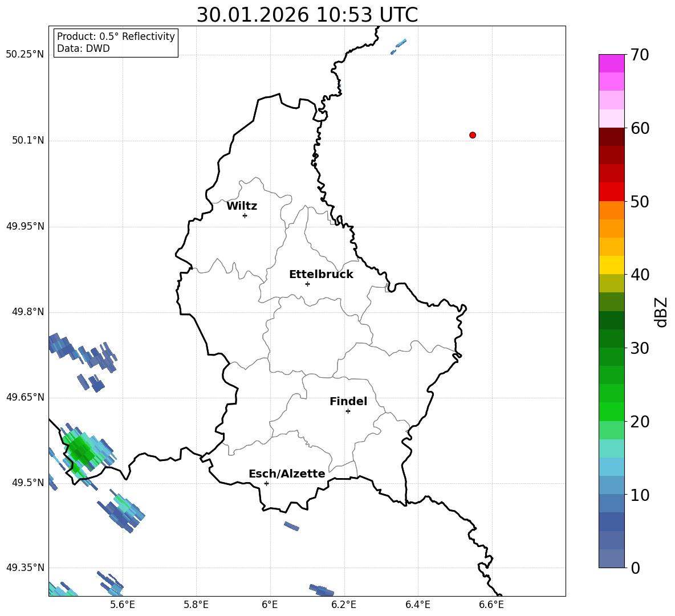Click the 70 tick on the colorbar
Image resolution: width=675 pixels, height=616 pixels.
click(x=640, y=55)
